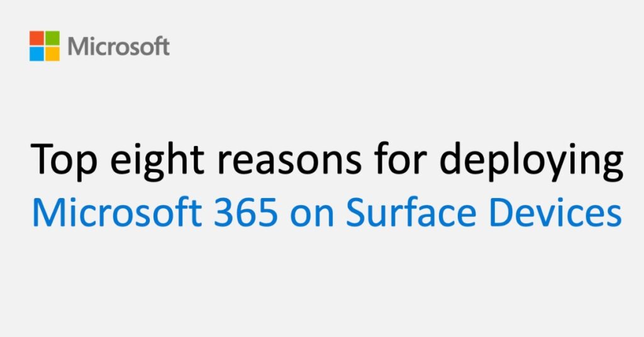Click the yellow square of the Microsoft logo
The width and height of the screenshot is (644, 337).
52,53
